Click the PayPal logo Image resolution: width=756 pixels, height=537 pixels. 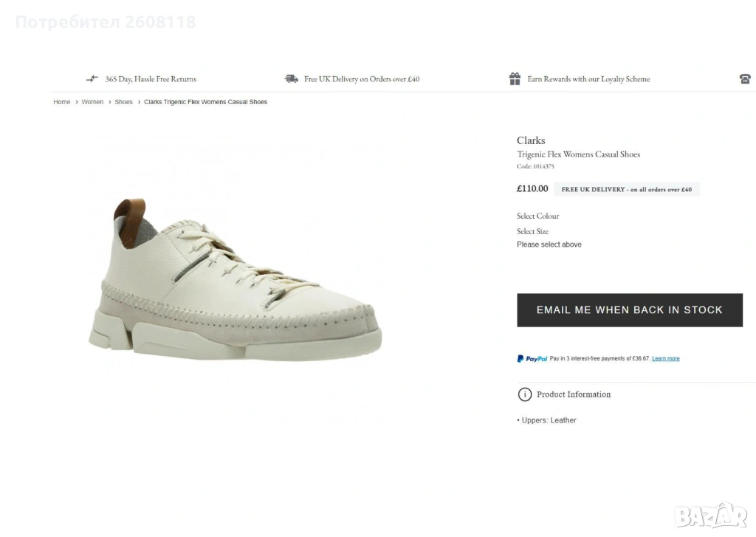click(x=532, y=359)
